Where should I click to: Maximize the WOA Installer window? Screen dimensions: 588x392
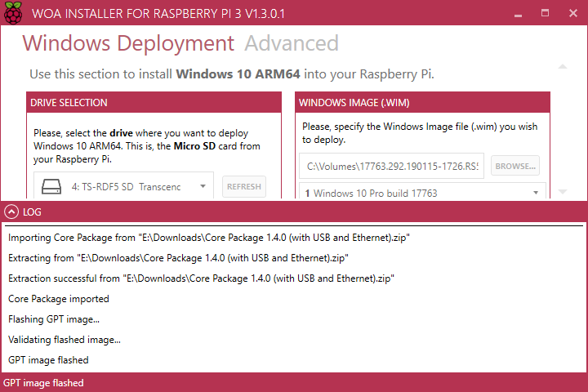click(546, 13)
